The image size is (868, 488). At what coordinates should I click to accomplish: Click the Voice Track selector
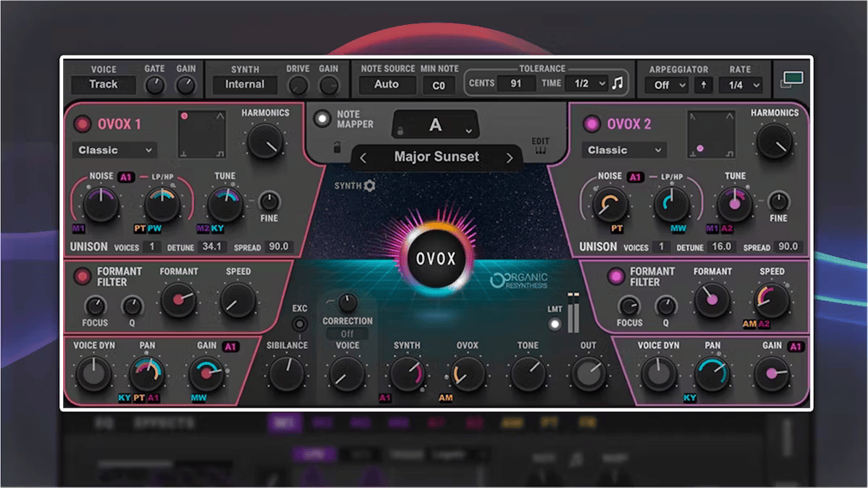(103, 84)
